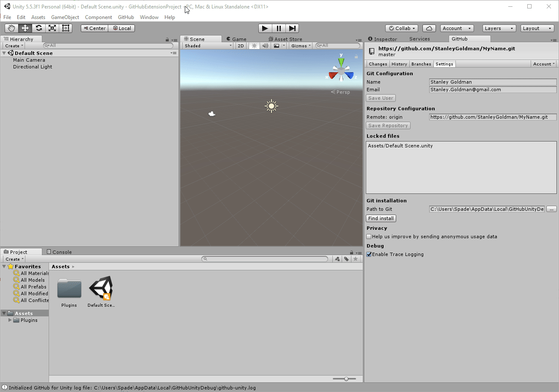559x392 pixels.
Task: Open Shaded draw mode dropdown
Action: point(208,46)
